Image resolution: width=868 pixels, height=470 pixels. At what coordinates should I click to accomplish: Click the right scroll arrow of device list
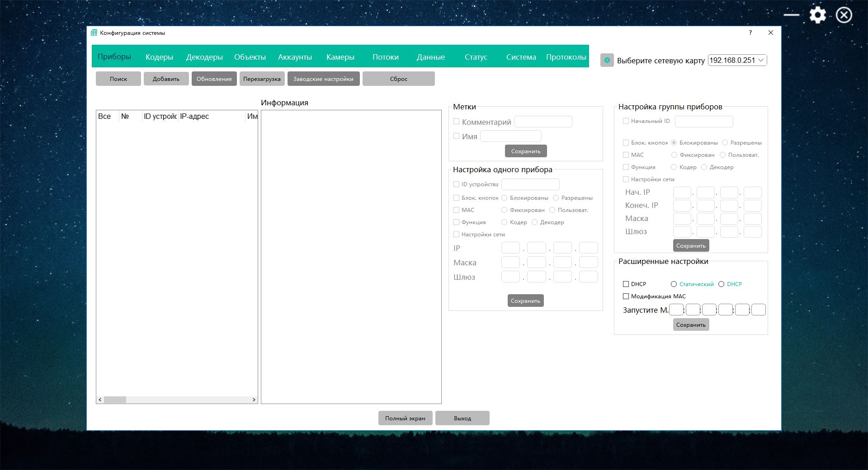coord(254,400)
